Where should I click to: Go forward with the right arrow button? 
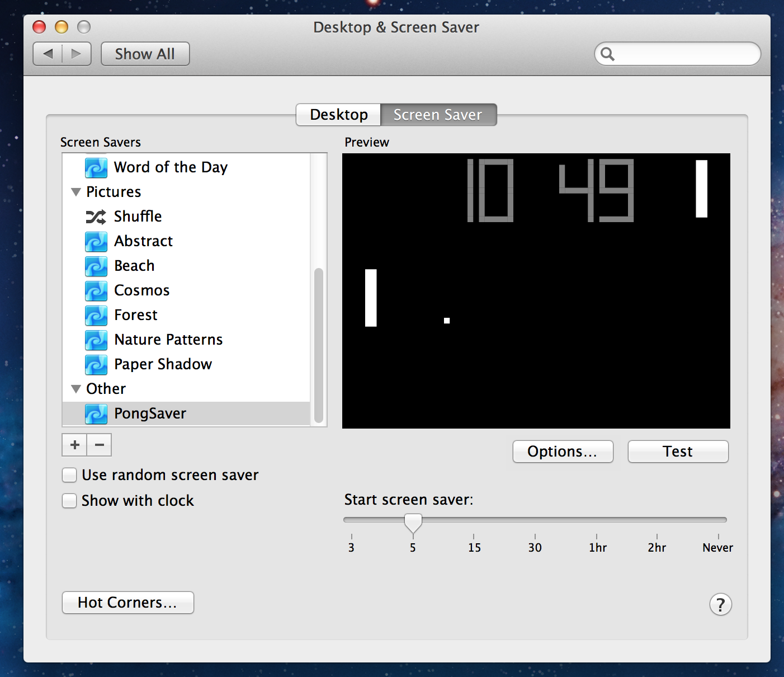point(77,54)
